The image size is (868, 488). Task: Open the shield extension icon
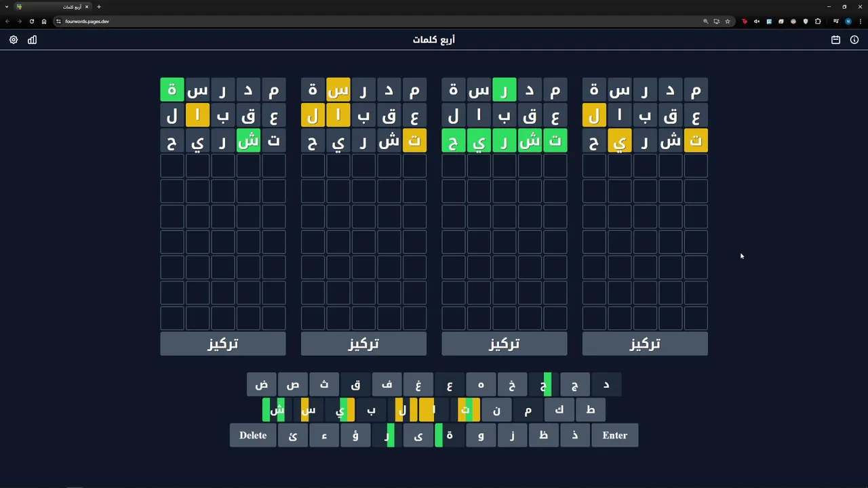pos(806,21)
